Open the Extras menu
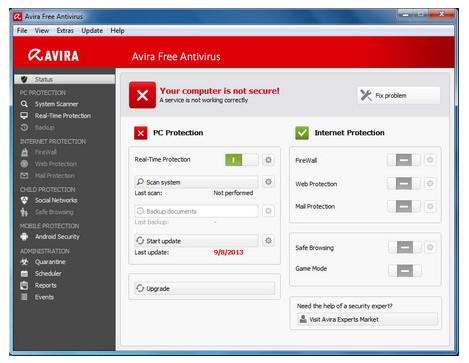The width and height of the screenshot is (469, 363). point(65,31)
